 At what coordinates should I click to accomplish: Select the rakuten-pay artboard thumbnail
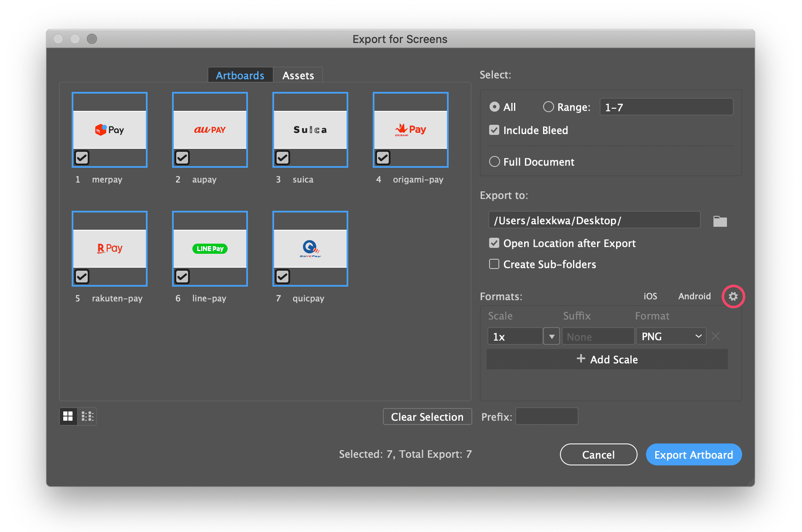[x=110, y=249]
